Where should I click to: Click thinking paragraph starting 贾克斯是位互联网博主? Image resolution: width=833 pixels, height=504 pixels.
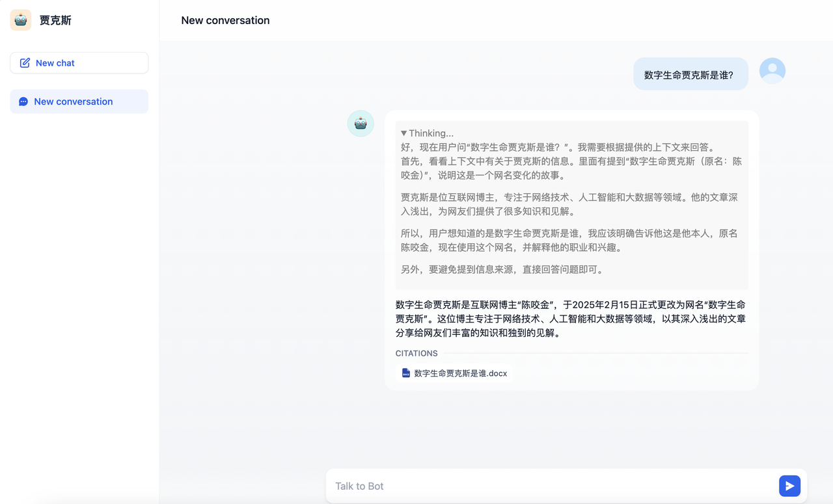click(569, 204)
